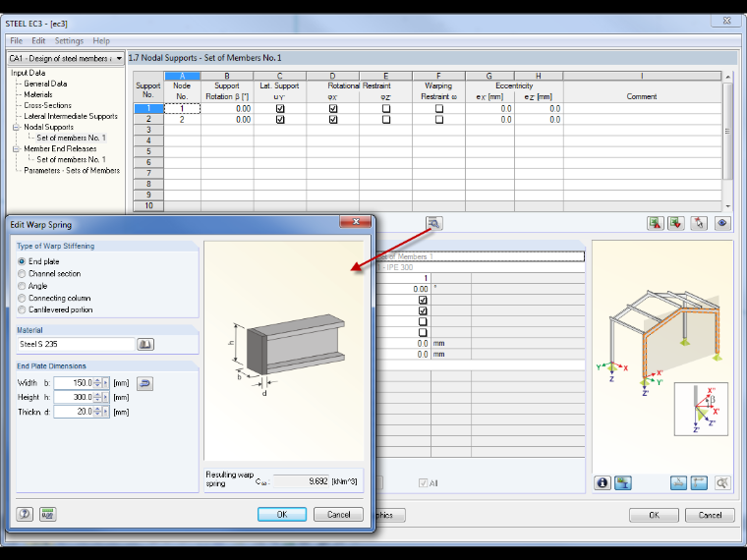Enable Warping Restraint checkbox for support 1
Image resolution: width=747 pixels, height=560 pixels.
pos(439,109)
